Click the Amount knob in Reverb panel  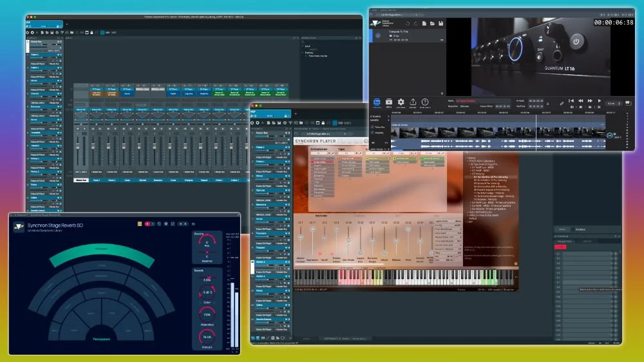[x=207, y=337]
